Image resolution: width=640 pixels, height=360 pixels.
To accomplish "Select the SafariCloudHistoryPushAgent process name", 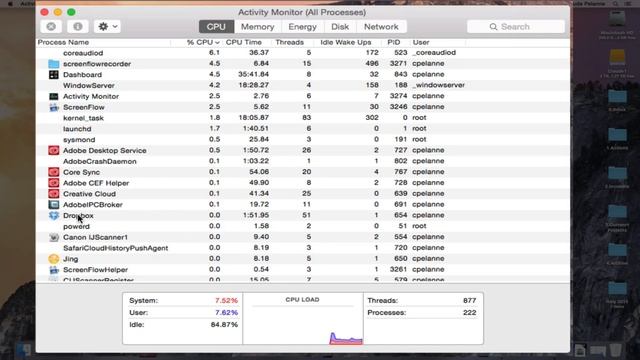I will [x=116, y=248].
